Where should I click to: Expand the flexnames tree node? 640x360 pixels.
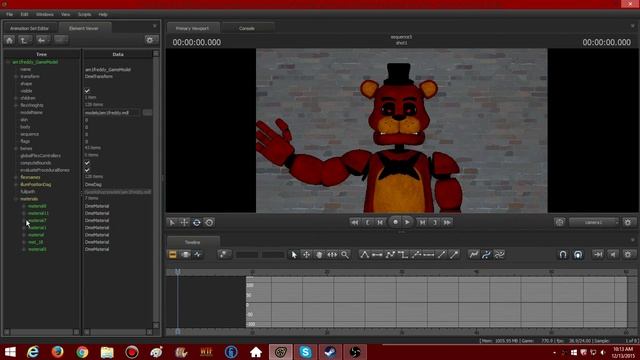pos(16,177)
